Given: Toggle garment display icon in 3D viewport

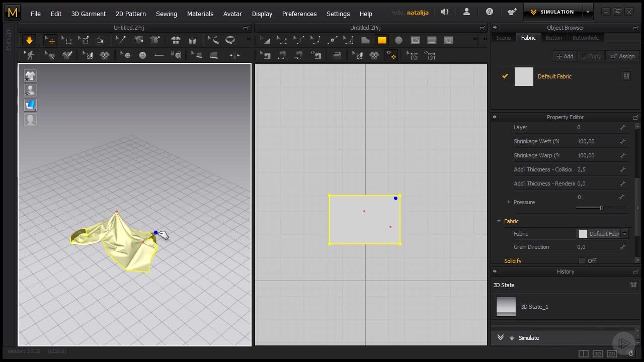Looking at the screenshot, I should [x=31, y=75].
